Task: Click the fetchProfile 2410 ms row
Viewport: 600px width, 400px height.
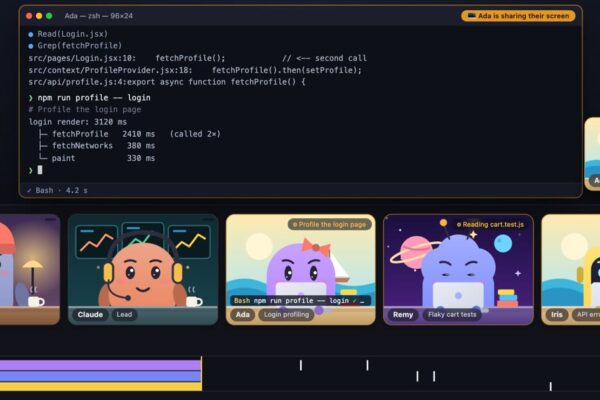Action: [130, 134]
